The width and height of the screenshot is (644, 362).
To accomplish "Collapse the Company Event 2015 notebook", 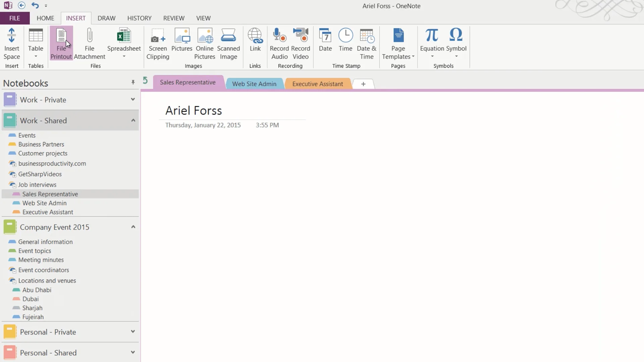I will click(x=133, y=227).
